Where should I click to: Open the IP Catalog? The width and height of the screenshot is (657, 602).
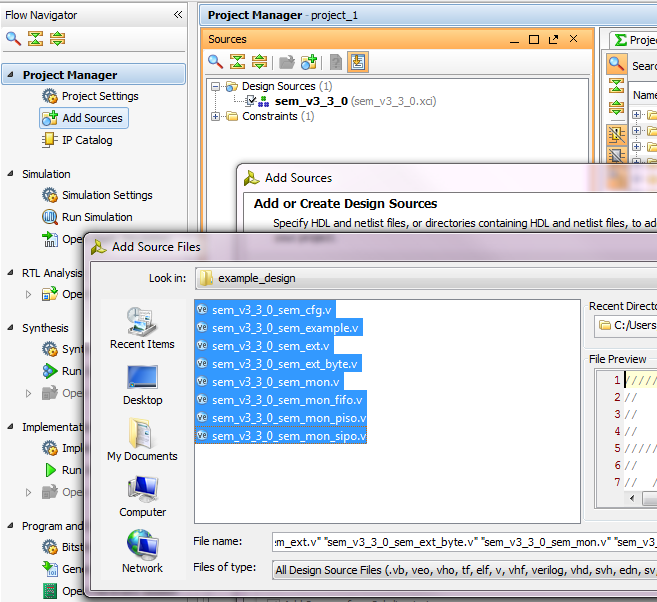tap(87, 140)
